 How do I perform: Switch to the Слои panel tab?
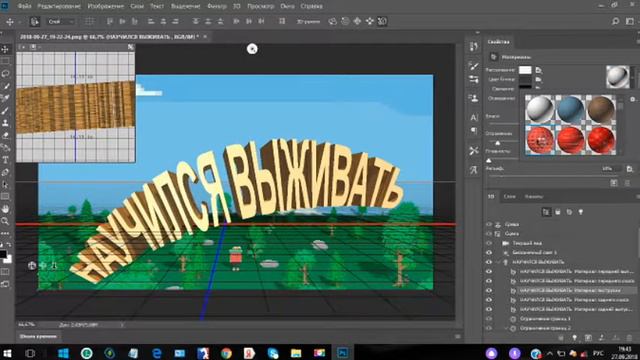509,196
